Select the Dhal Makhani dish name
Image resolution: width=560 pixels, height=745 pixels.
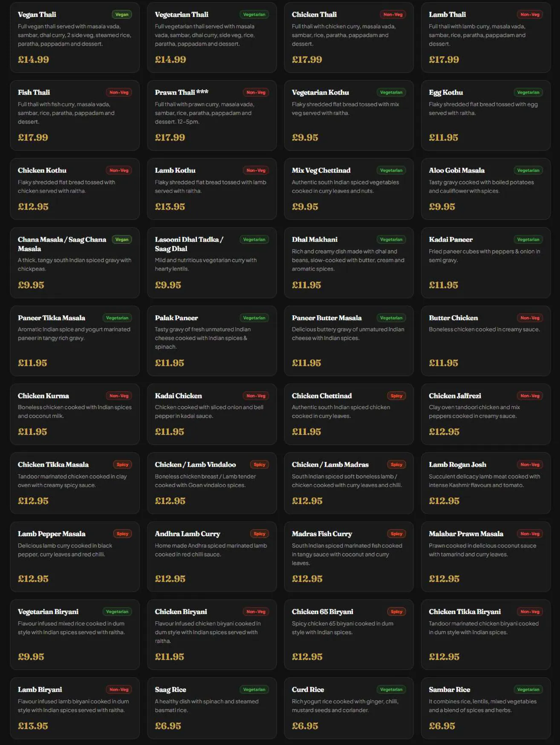pos(315,240)
